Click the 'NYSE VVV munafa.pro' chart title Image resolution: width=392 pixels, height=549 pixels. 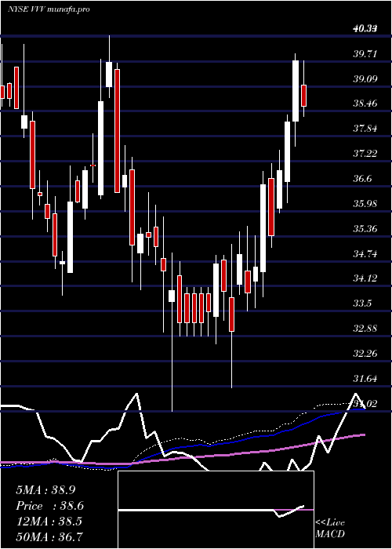tap(49, 9)
